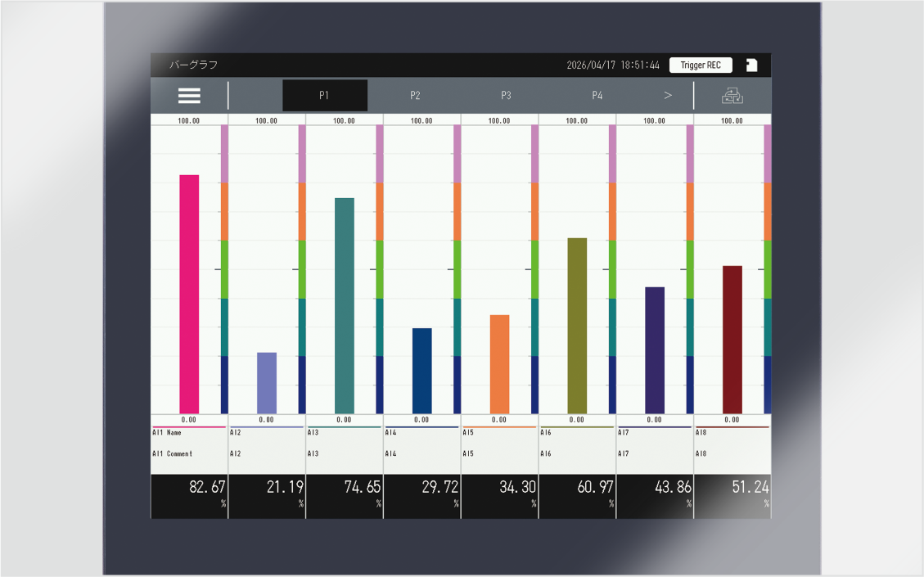Image resolution: width=924 pixels, height=577 pixels.
Task: Select the lavender AI2 bar
Action: coord(267,383)
